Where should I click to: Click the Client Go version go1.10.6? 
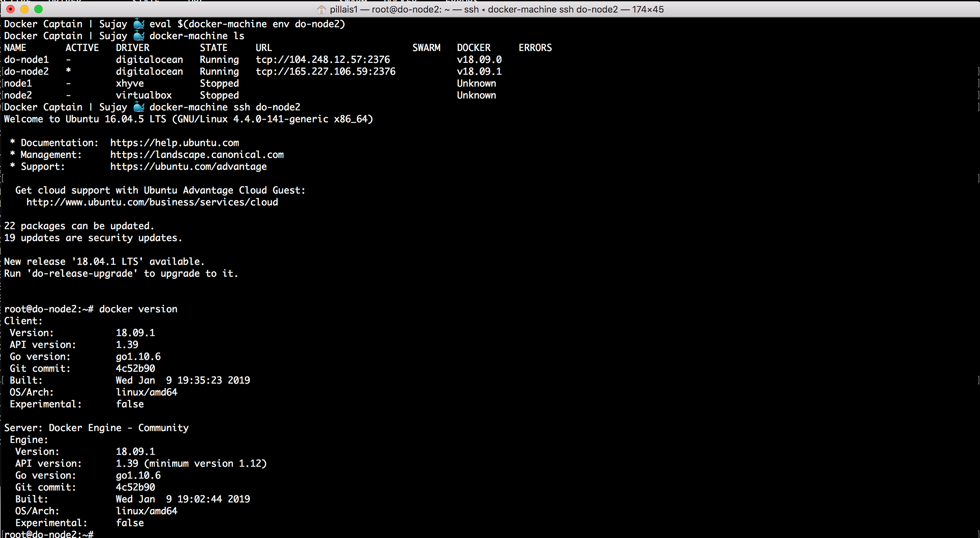[138, 357]
